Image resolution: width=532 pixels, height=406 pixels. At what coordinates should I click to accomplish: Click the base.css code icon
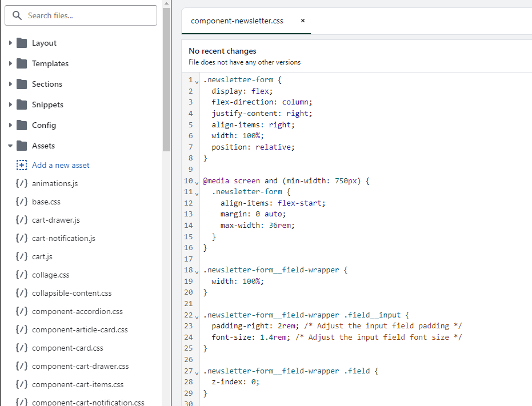(22, 202)
